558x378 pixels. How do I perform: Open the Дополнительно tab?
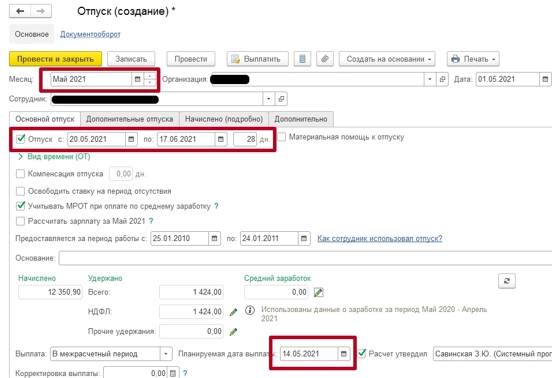(x=301, y=119)
